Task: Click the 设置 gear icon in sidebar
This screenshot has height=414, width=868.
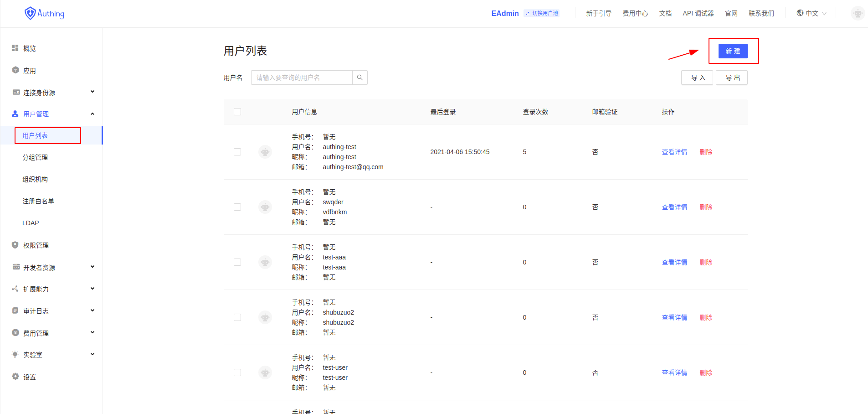Action: (x=15, y=377)
